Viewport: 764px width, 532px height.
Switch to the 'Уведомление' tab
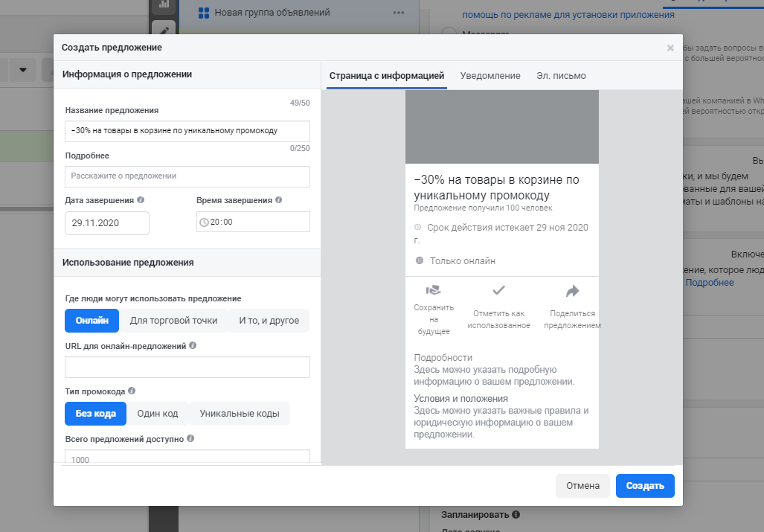click(490, 76)
